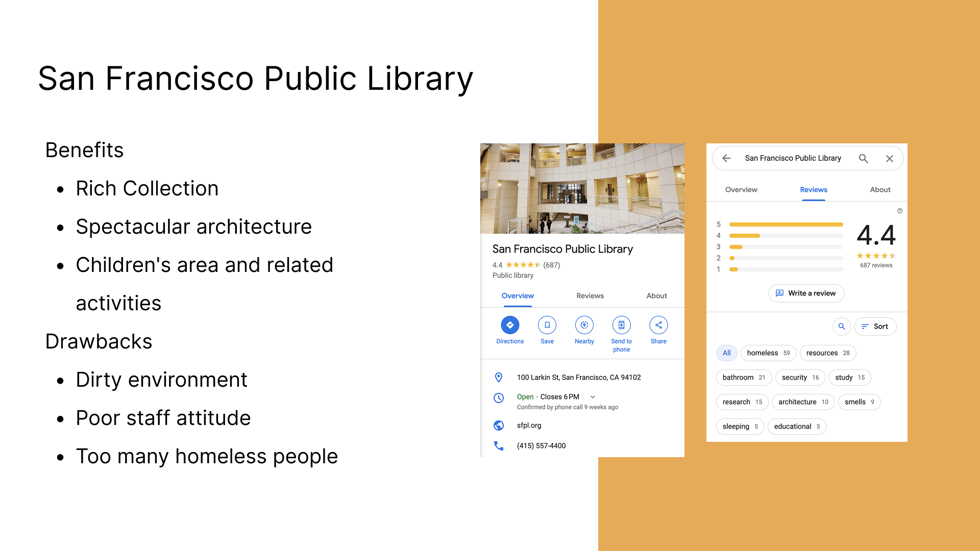The width and height of the screenshot is (980, 551).
Task: Click the 1-star rating bar
Action: [786, 269]
